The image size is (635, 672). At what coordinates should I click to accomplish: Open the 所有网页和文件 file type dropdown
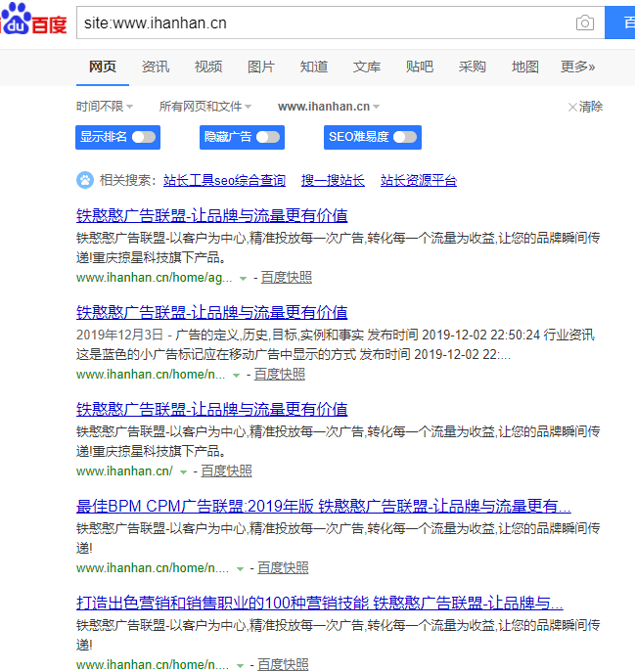click(x=204, y=107)
